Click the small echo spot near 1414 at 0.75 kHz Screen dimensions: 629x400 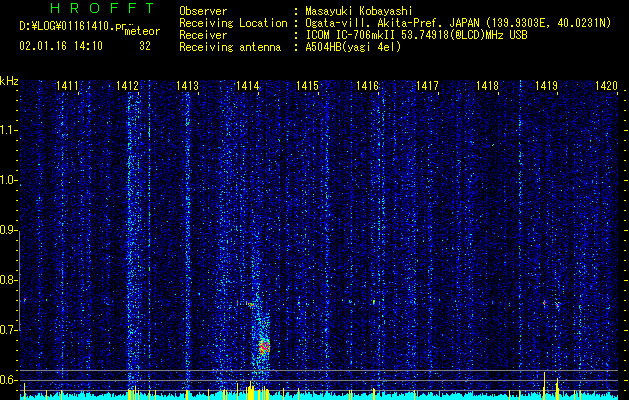coord(251,305)
